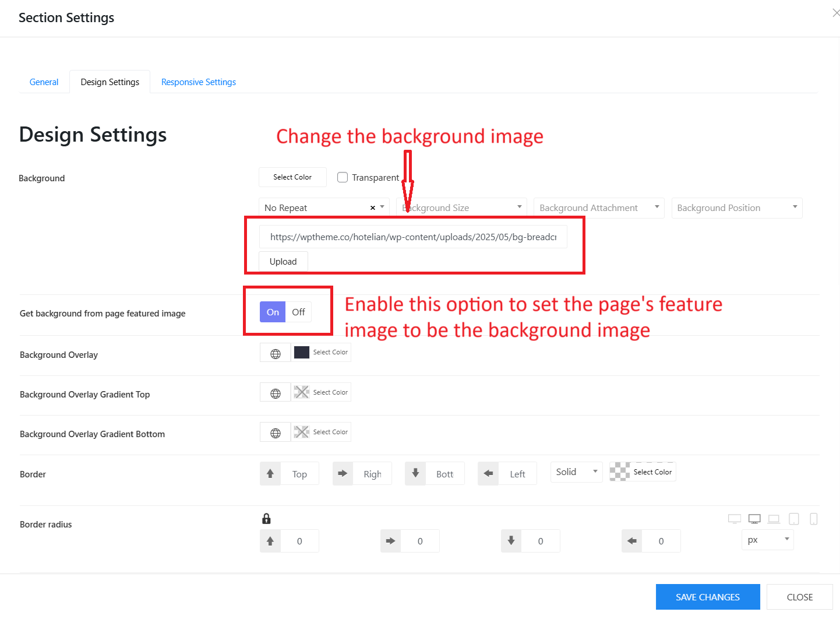
Task: Turn Off background from featured image
Action: tap(298, 312)
